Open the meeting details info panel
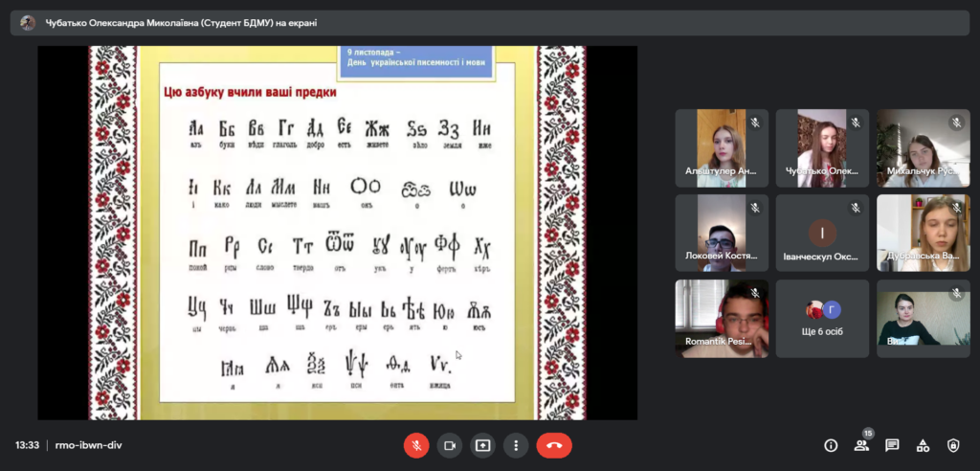The width and height of the screenshot is (980, 471). click(831, 445)
